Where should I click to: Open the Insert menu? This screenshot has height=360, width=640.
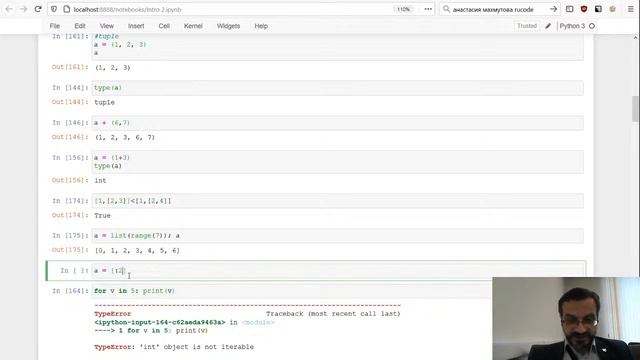136,26
